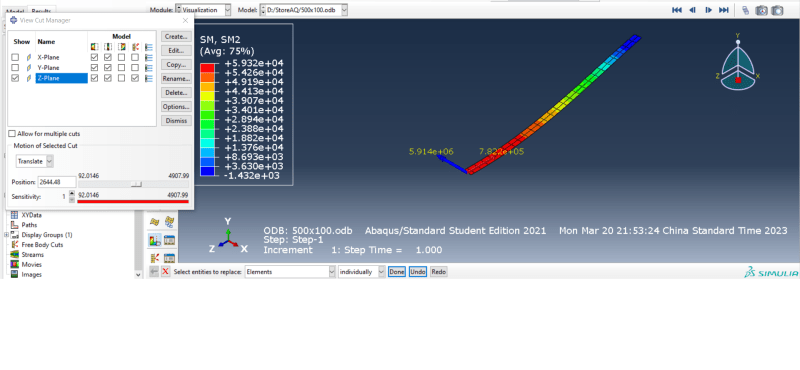Screen dimensions: 800x370
Task: Select XYData in the results tree
Action: [31, 215]
